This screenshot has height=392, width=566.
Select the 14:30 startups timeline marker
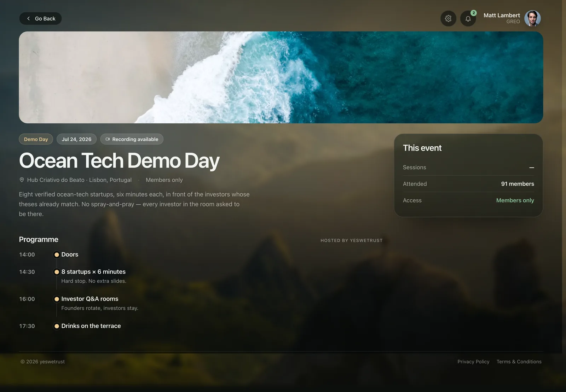pos(57,272)
